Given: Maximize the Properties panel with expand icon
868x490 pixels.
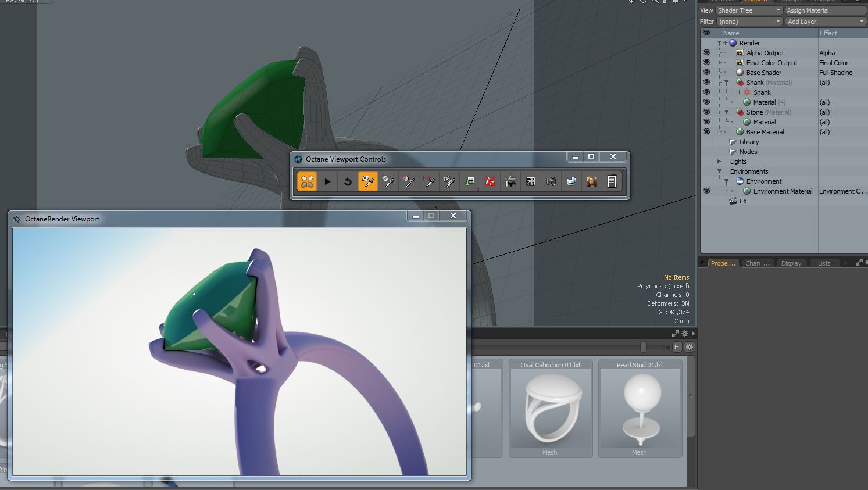Looking at the screenshot, I should pos(859,263).
